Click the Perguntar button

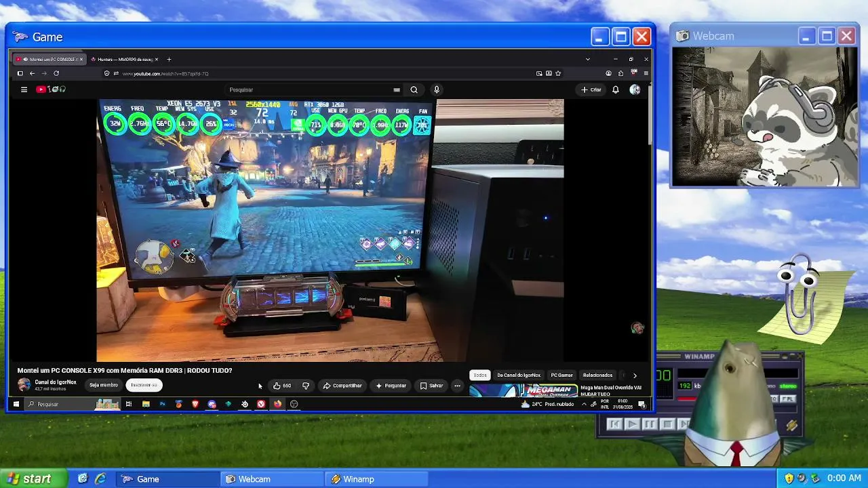[391, 386]
